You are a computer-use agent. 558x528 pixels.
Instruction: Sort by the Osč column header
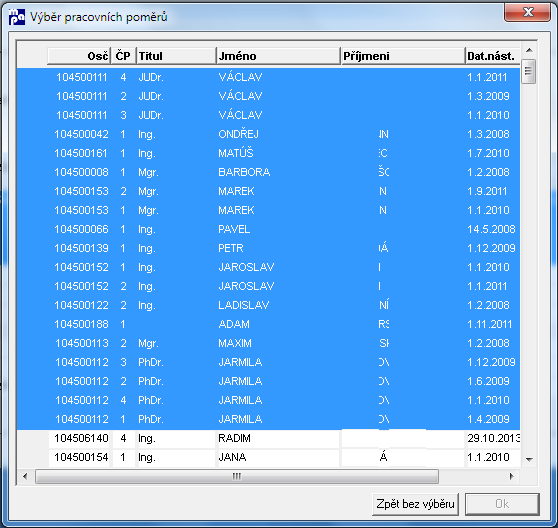(79, 56)
